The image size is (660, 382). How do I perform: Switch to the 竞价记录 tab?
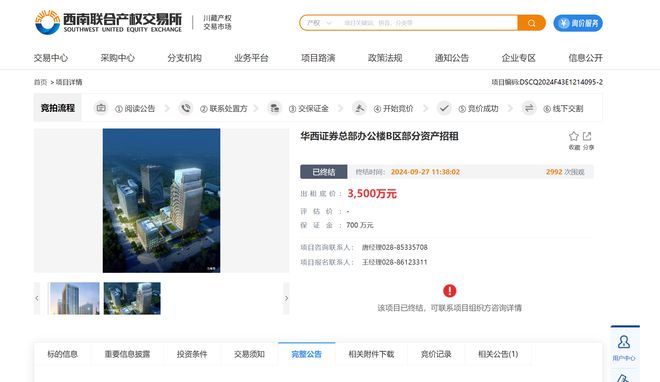(436, 354)
